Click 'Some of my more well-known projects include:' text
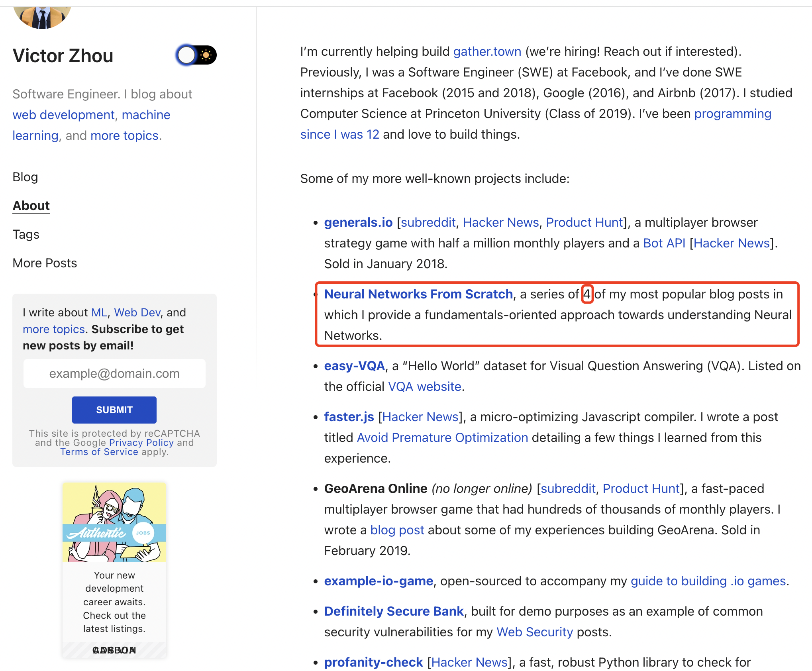 point(435,179)
